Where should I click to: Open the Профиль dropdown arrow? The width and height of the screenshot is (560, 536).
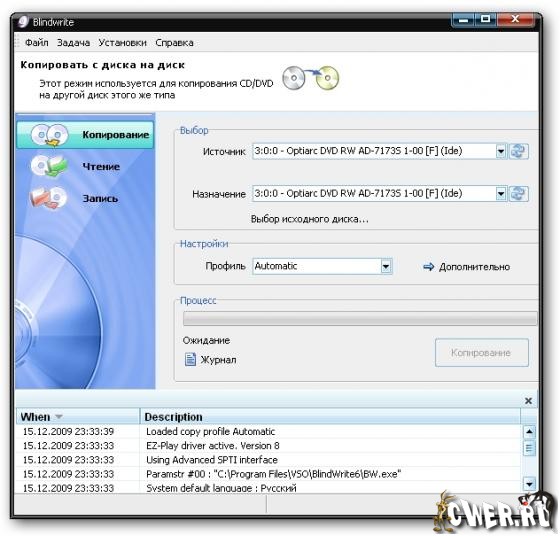point(386,266)
